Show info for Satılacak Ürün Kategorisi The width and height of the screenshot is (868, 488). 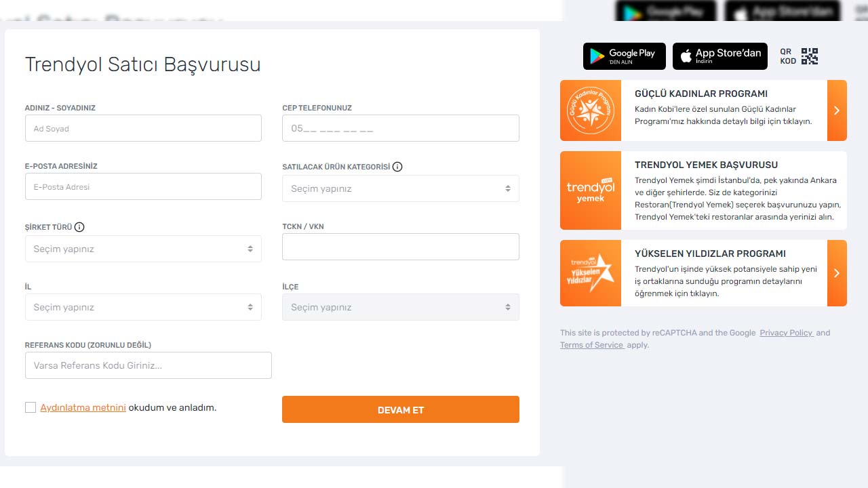point(397,167)
